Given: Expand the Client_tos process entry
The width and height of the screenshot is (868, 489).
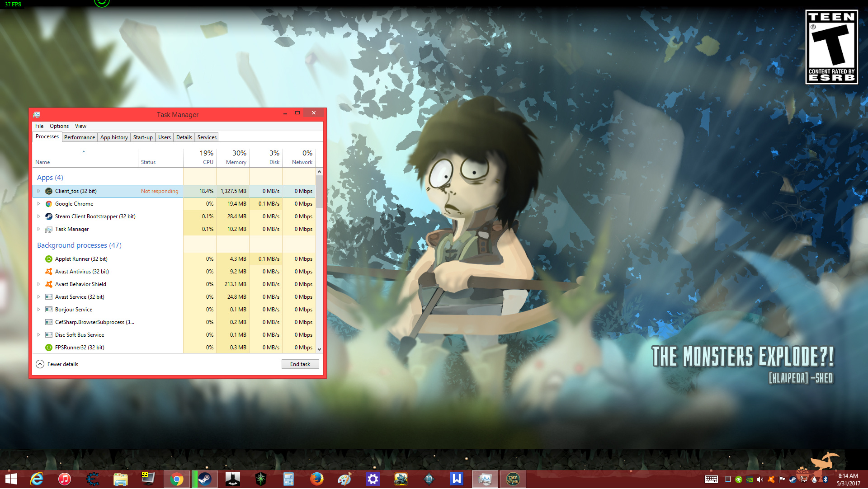Looking at the screenshot, I should pos(39,191).
